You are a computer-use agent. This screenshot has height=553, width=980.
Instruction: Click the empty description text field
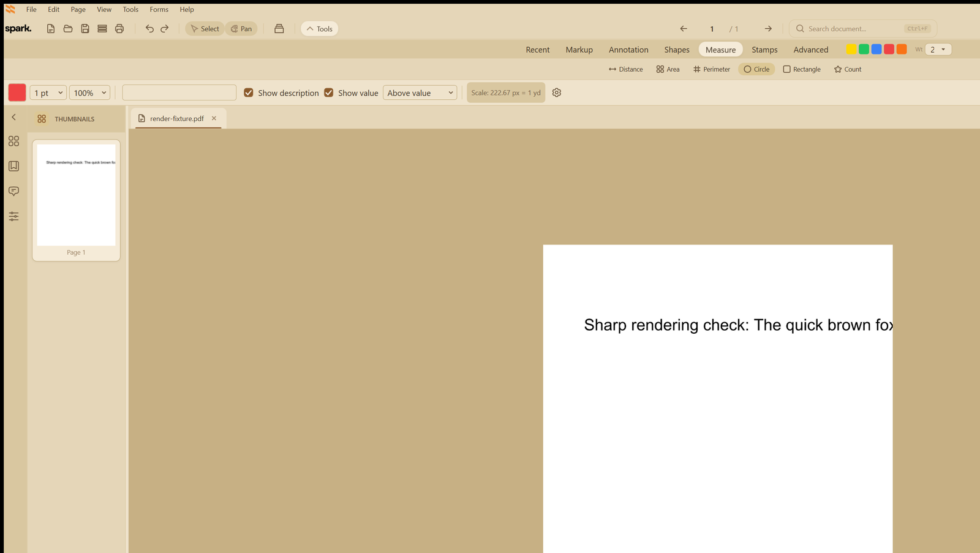tap(179, 92)
